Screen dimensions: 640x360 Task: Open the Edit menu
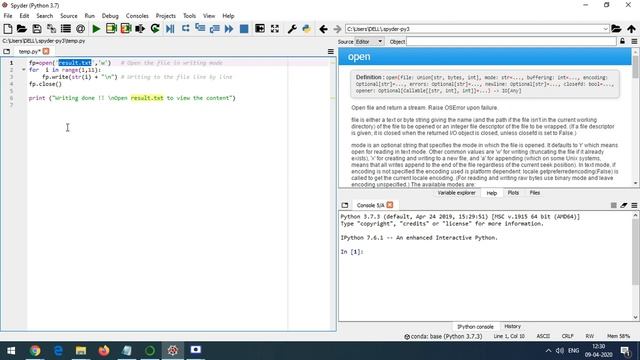tap(24, 16)
